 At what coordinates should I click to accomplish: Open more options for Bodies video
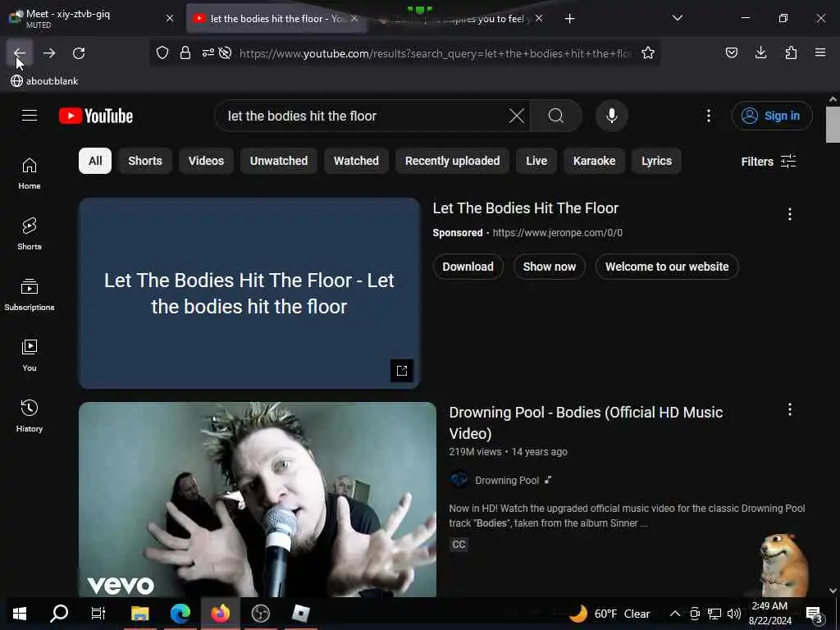tap(790, 410)
